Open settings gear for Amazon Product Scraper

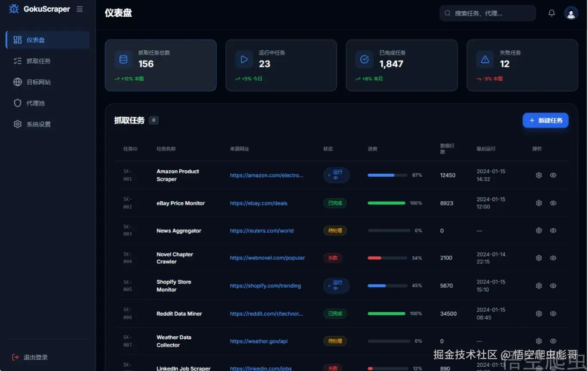(x=539, y=175)
